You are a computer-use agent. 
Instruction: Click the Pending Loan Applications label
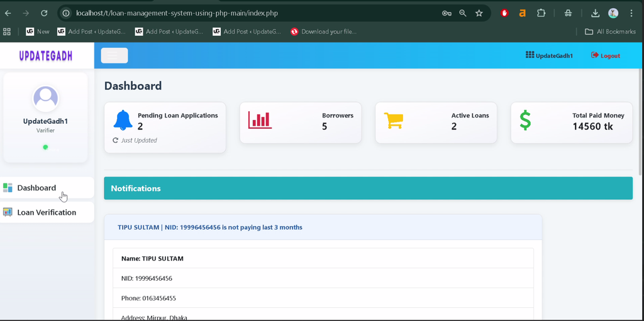coord(178,116)
